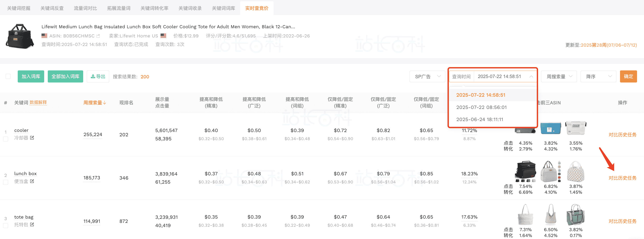
Task: Open the SP广告 ad type dropdown
Action: [427, 76]
